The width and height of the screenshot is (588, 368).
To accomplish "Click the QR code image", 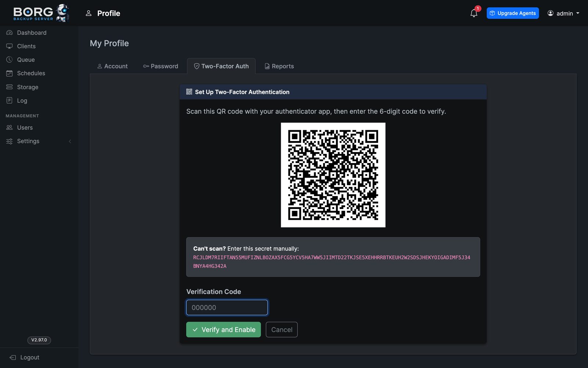I will pos(333,175).
